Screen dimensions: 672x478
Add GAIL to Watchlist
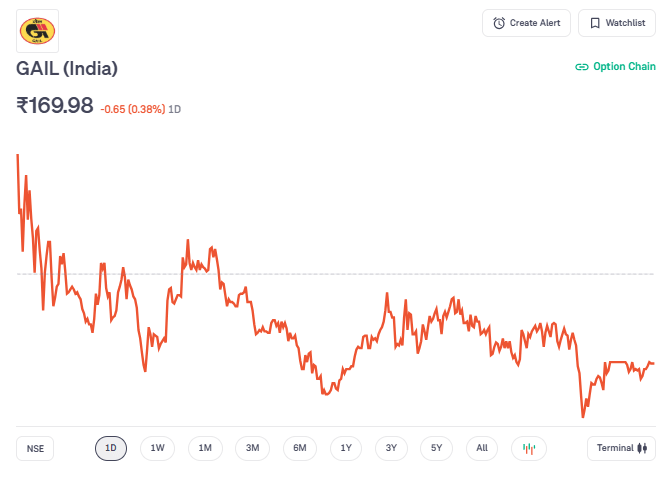point(616,23)
